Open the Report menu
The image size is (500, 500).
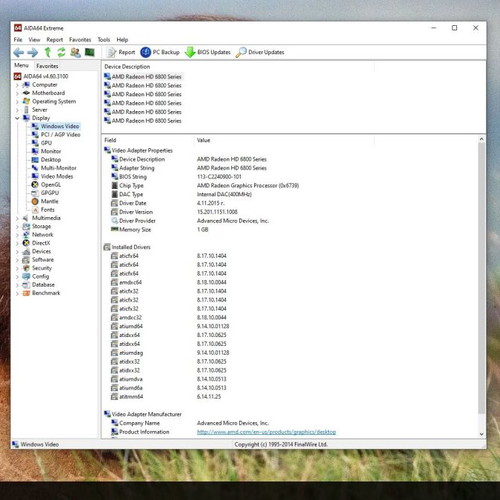pos(55,40)
